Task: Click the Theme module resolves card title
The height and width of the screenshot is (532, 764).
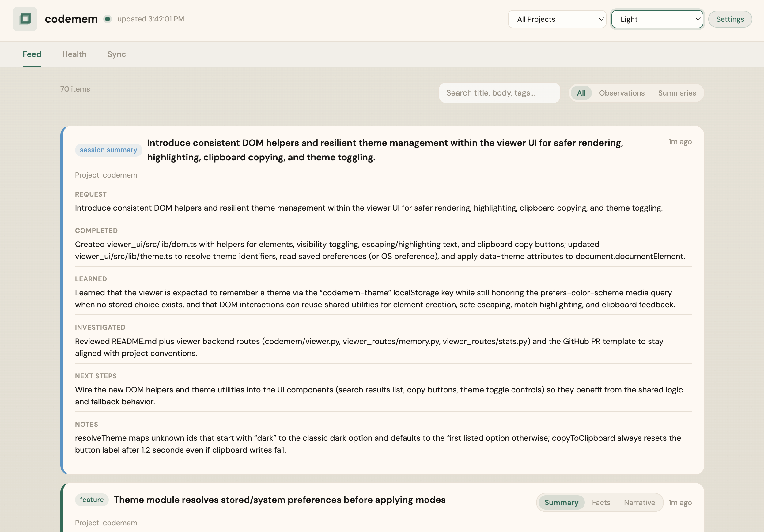Action: [x=279, y=500]
